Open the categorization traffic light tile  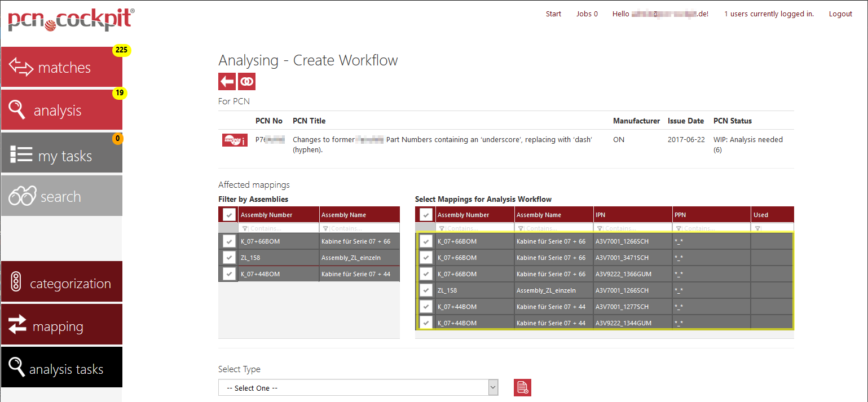61,283
